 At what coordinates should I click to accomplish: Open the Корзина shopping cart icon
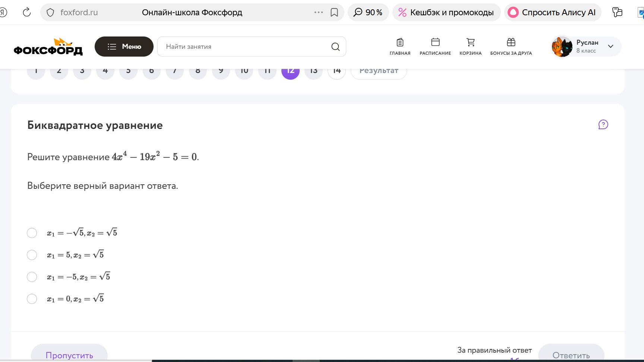pyautogui.click(x=471, y=42)
